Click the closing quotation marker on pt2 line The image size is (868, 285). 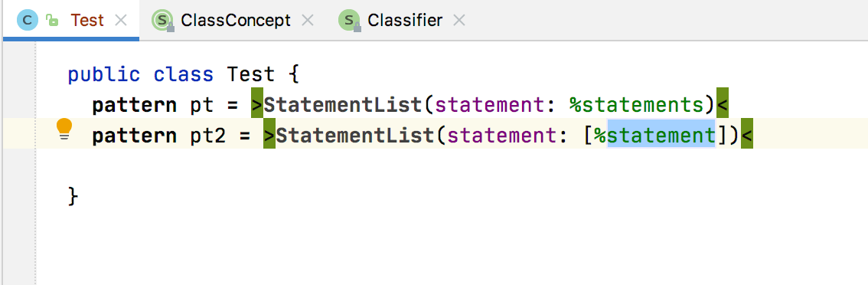[747, 136]
